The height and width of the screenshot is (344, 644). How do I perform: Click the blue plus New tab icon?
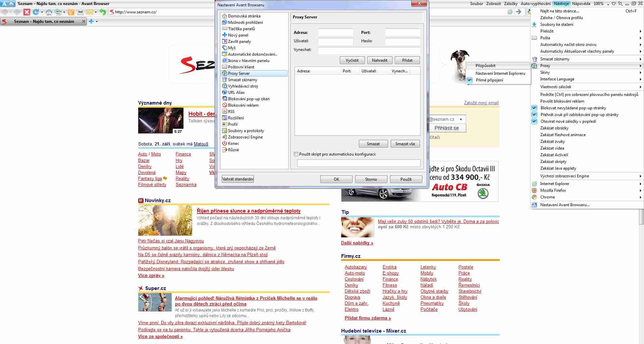coord(91,21)
